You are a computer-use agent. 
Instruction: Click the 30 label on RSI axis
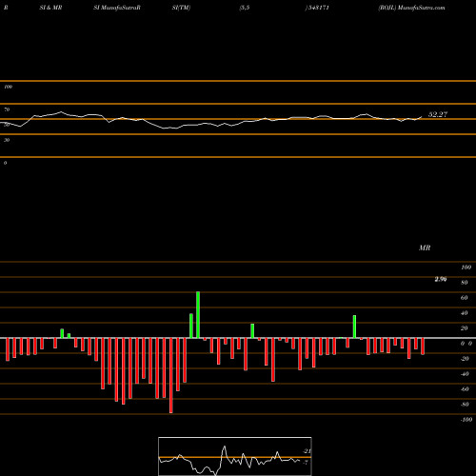(x=7, y=140)
